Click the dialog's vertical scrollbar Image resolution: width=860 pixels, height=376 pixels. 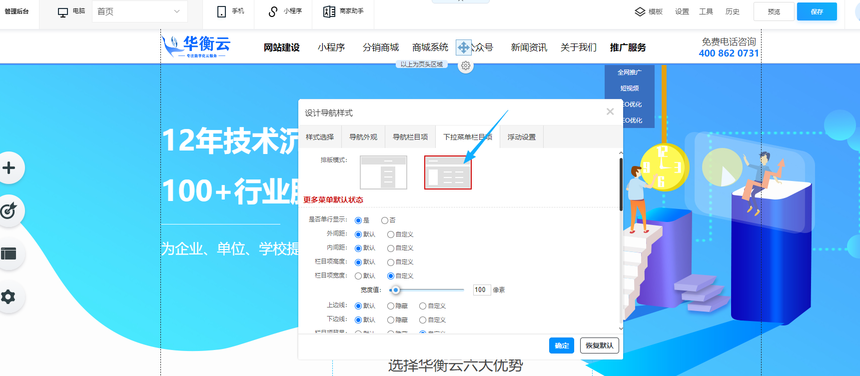621,184
